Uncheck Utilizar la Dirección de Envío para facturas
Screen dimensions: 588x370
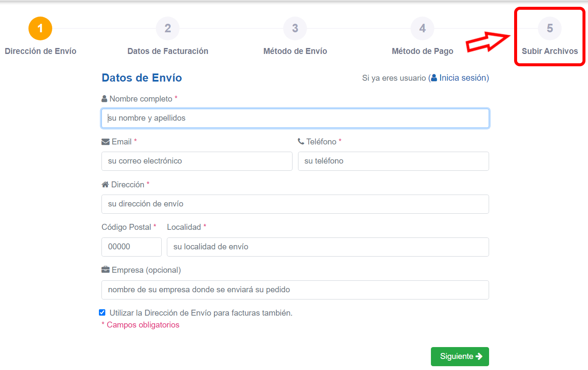pos(102,313)
